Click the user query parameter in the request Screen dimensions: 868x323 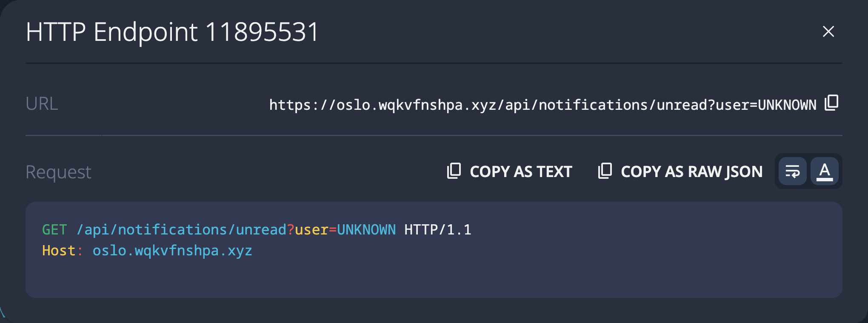[x=311, y=230]
